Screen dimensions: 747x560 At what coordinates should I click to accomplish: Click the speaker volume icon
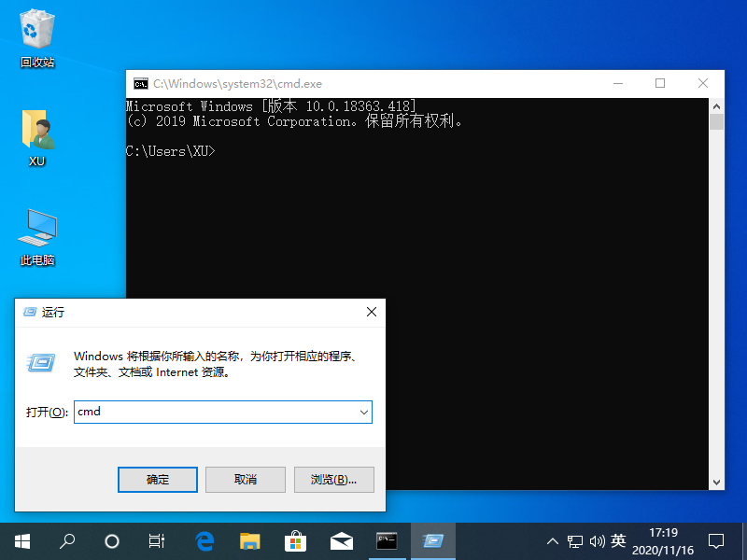pos(599,541)
